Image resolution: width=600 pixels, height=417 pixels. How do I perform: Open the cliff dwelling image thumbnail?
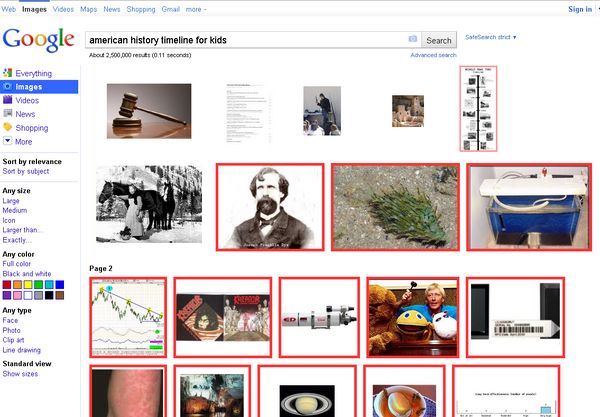[408, 111]
